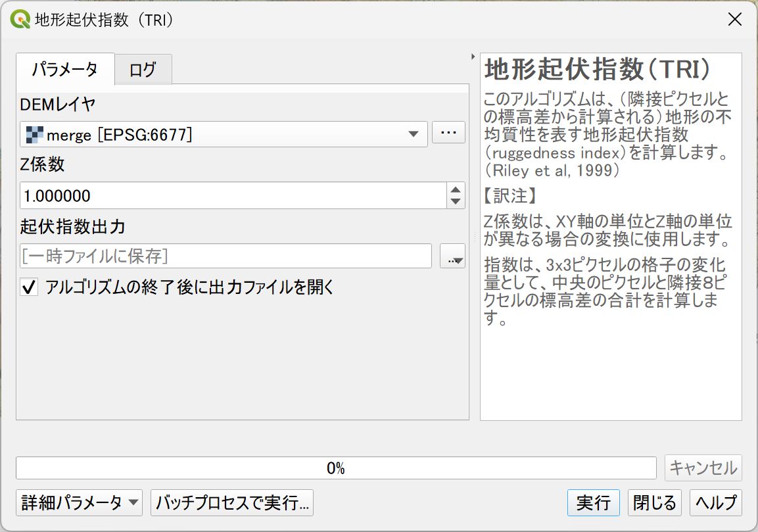Click the 【訳注】 text in help

[x=511, y=196]
